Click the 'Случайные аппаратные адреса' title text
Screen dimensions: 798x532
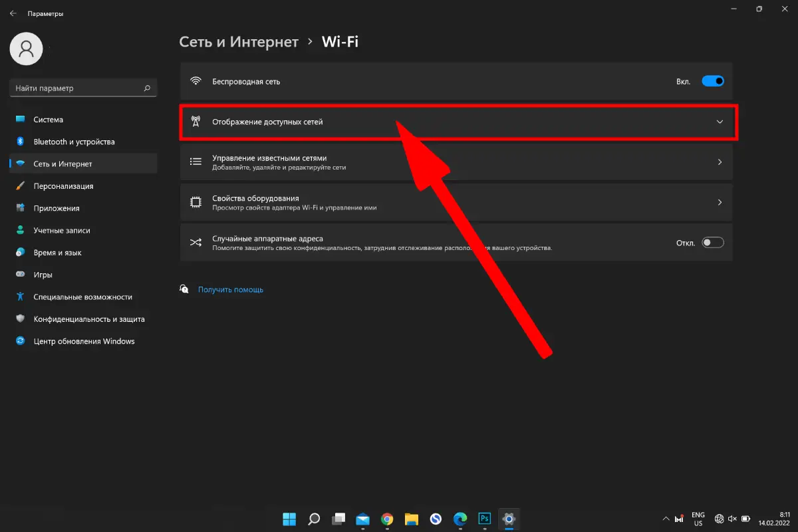click(x=267, y=238)
